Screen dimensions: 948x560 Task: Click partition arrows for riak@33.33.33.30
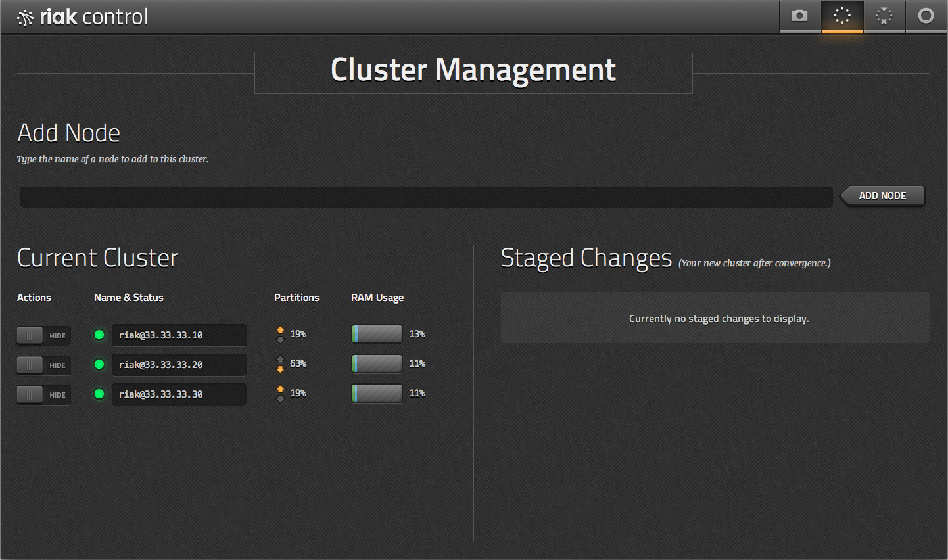pyautogui.click(x=280, y=394)
